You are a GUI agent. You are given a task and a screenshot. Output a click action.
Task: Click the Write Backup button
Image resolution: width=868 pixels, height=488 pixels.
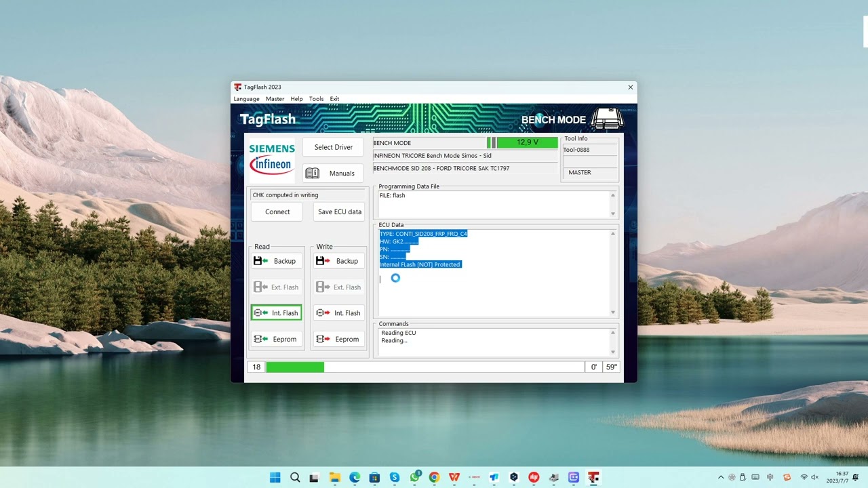click(338, 261)
